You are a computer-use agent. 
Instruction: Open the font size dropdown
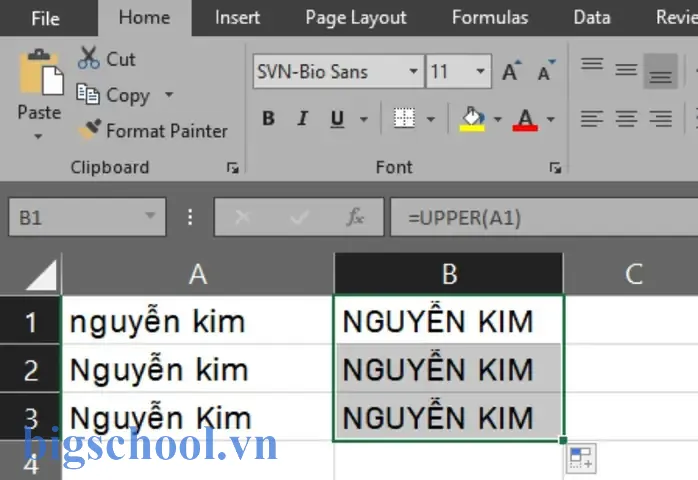point(480,71)
